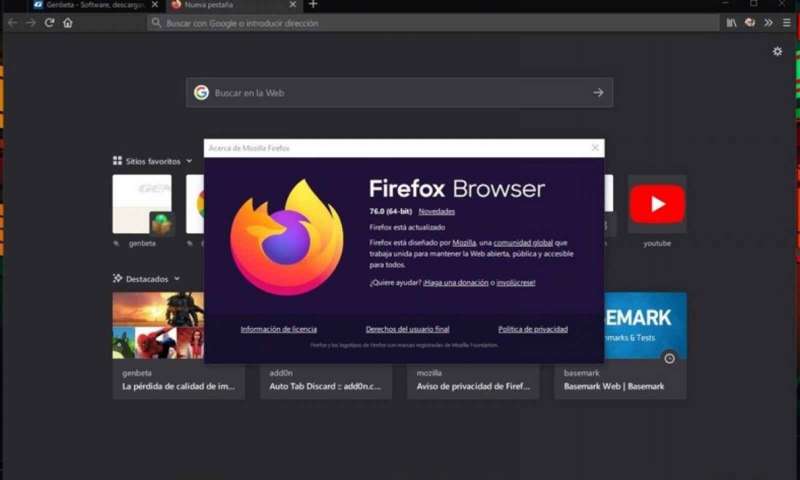This screenshot has width=800, height=480.
Task: Follow the 'Mozilla' link in dialog
Action: (464, 243)
